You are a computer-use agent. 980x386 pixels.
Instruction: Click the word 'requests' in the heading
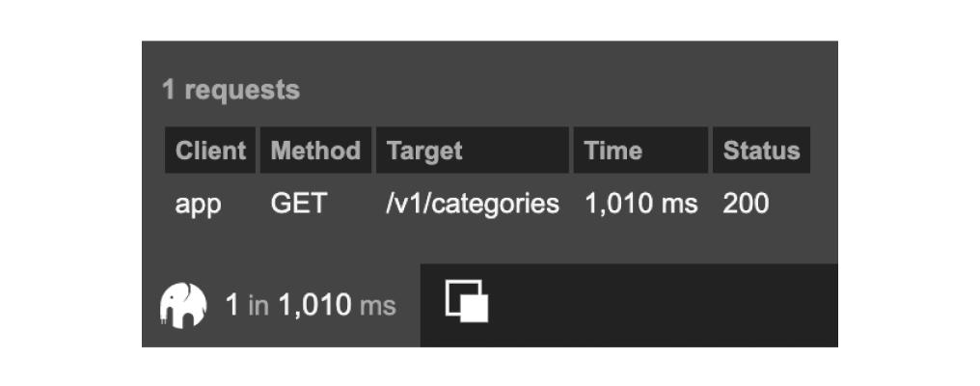point(242,91)
